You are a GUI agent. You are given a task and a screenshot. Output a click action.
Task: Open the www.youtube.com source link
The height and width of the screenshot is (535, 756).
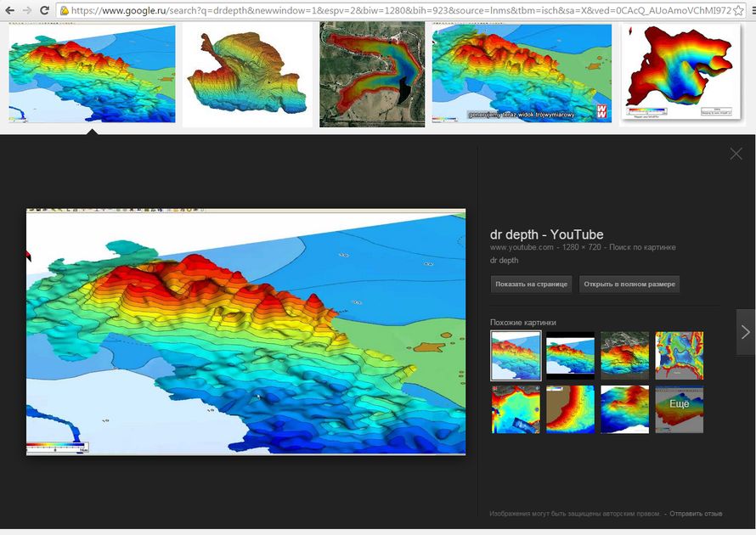(x=522, y=247)
